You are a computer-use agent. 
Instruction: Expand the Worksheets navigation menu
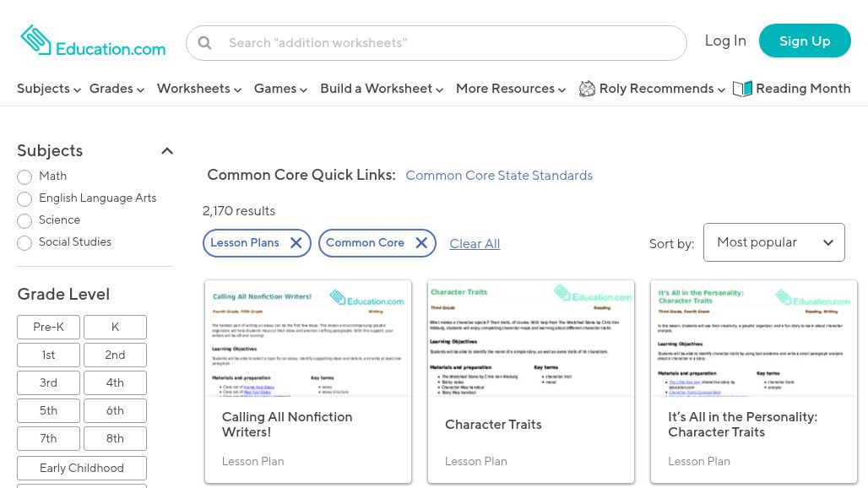[x=198, y=89]
